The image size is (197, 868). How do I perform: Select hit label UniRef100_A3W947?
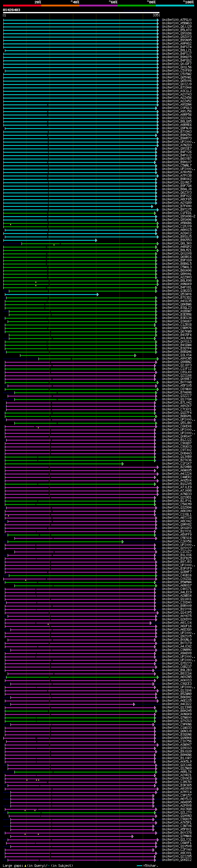177,745
